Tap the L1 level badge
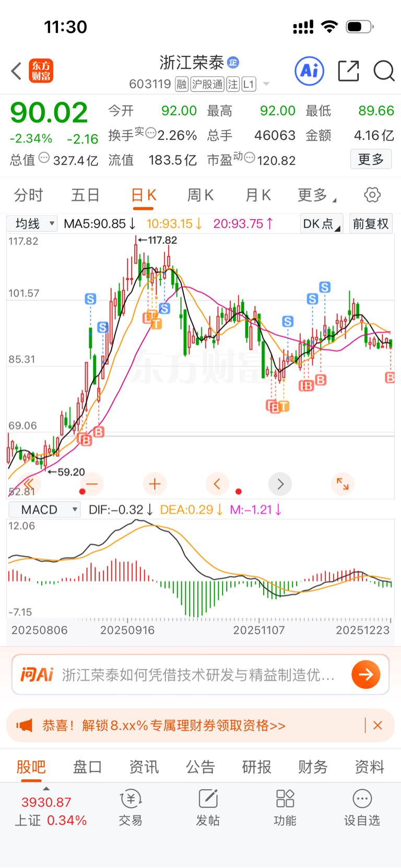 point(249,84)
